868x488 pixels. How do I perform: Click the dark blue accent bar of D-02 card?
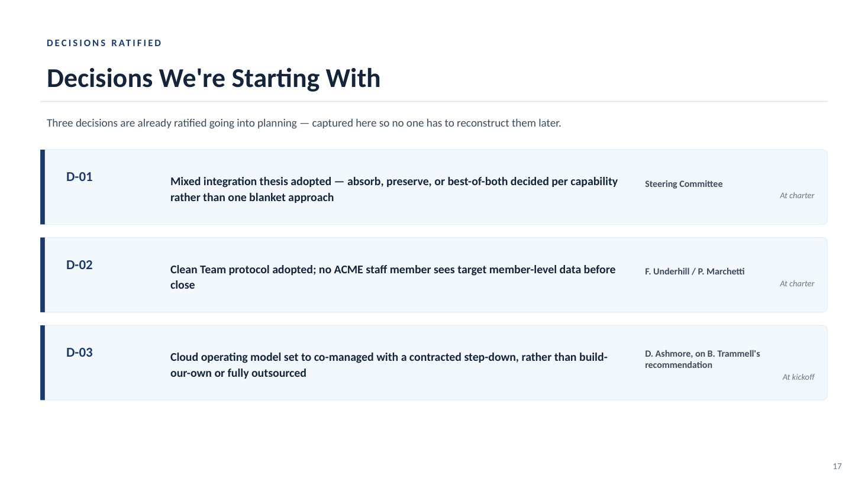coord(43,275)
